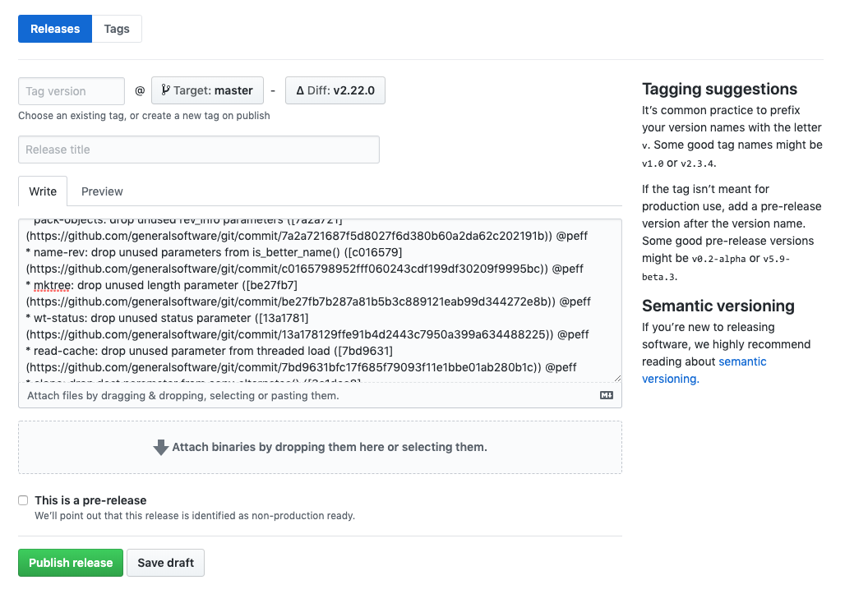This screenshot has height=603, width=868.
Task: Focus the Tag version field
Action: (x=72, y=91)
